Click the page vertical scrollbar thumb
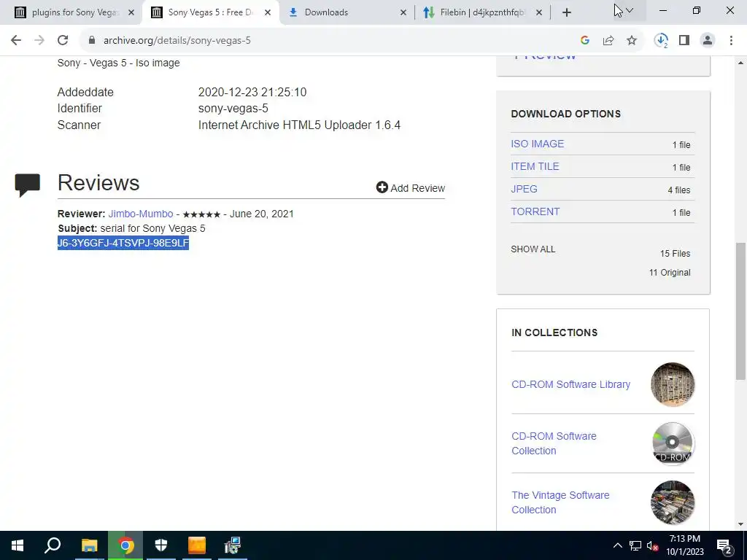Image resolution: width=747 pixels, height=560 pixels. [741, 311]
